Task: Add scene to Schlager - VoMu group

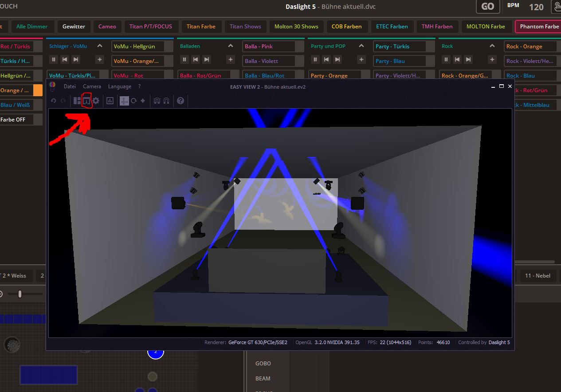Action: [100, 59]
